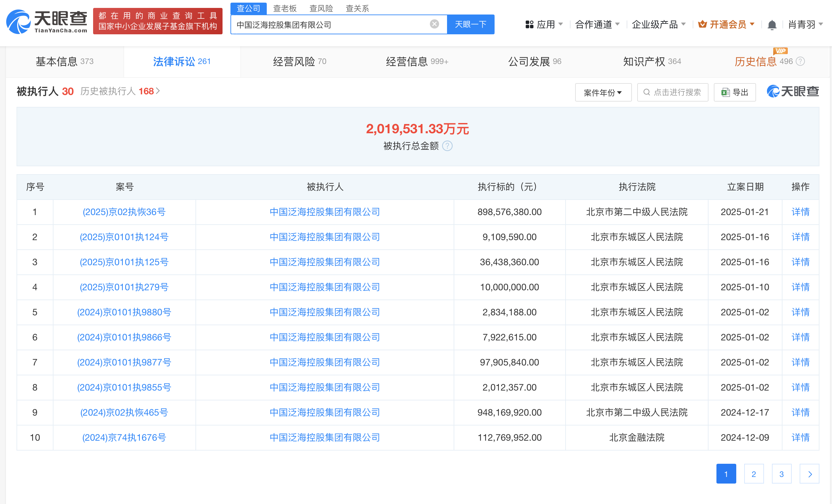832x504 pixels.
Task: Click the TianYanCha logo icon
Action: [18, 21]
